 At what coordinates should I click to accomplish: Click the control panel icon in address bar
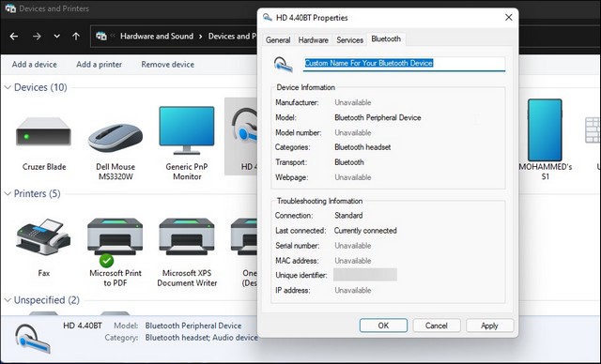click(101, 36)
